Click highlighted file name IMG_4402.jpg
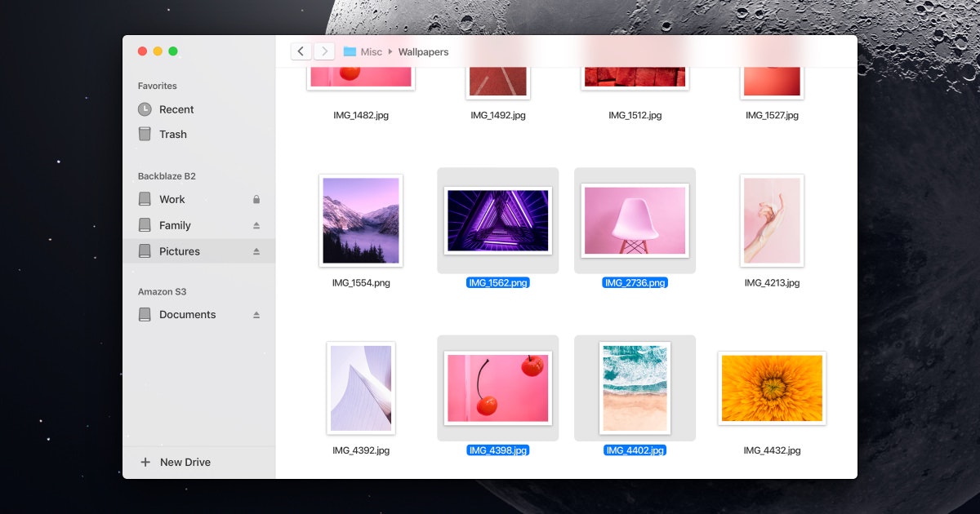 point(635,450)
